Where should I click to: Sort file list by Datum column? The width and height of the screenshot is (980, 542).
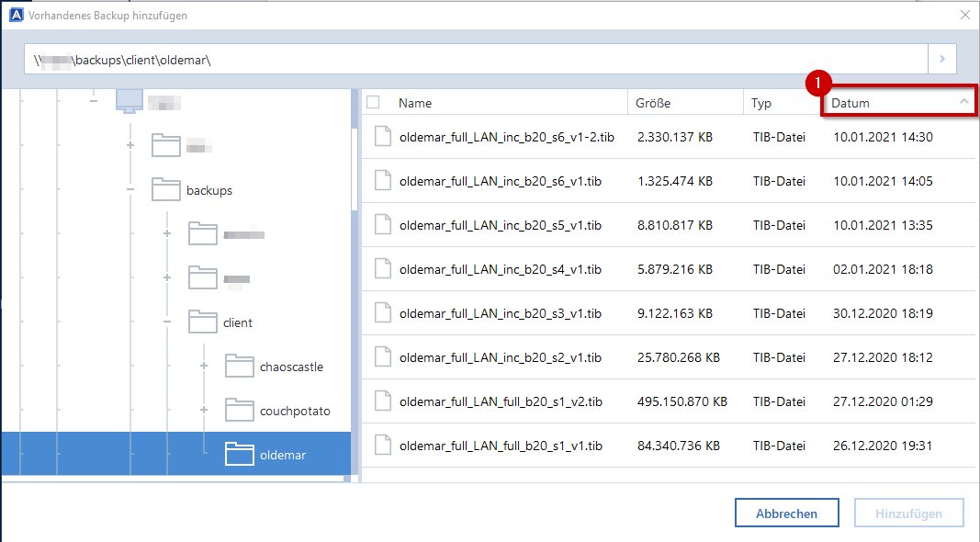[896, 103]
